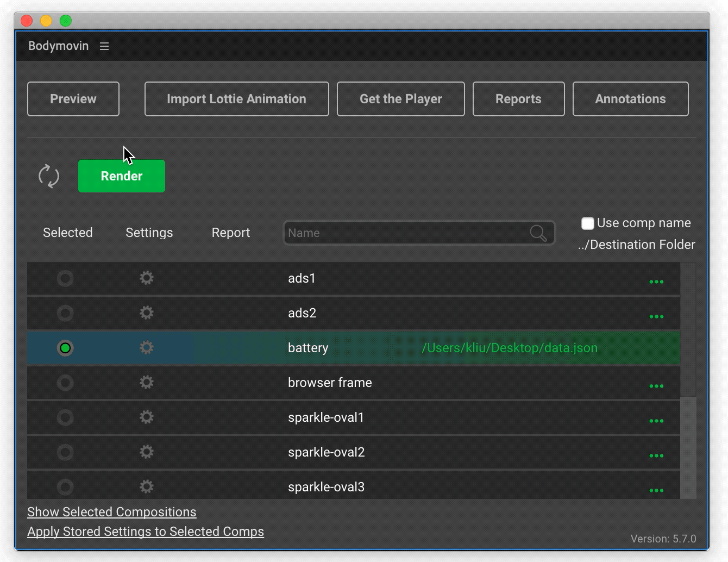Click the ../Destination Folder header

637,245
